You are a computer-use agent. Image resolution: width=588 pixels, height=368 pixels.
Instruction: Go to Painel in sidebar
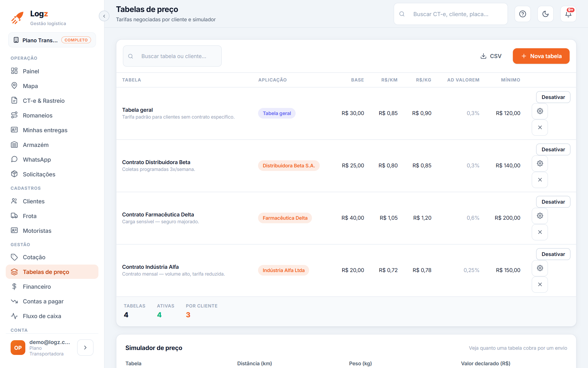pyautogui.click(x=52, y=71)
